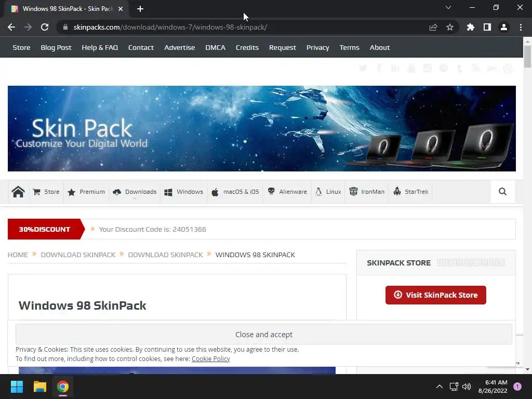Open the About page

coord(380,47)
